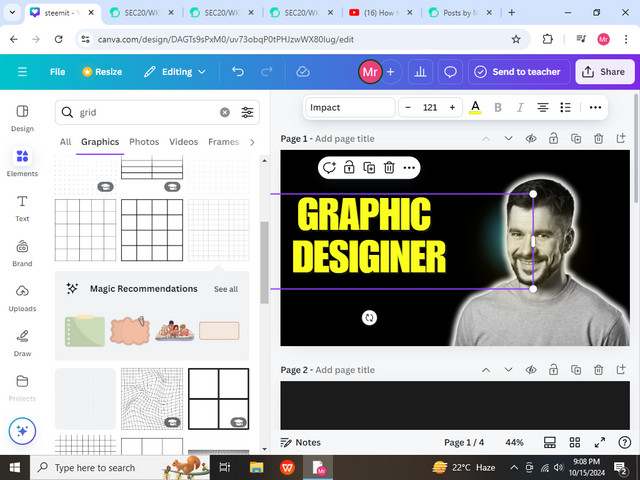
Task: Open the search filters icon
Action: (247, 112)
